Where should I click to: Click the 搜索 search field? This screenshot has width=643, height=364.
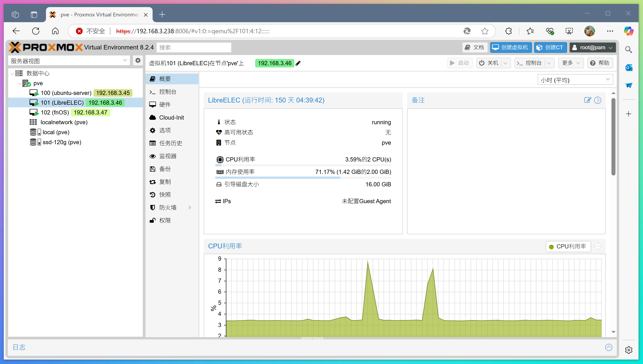tap(194, 47)
